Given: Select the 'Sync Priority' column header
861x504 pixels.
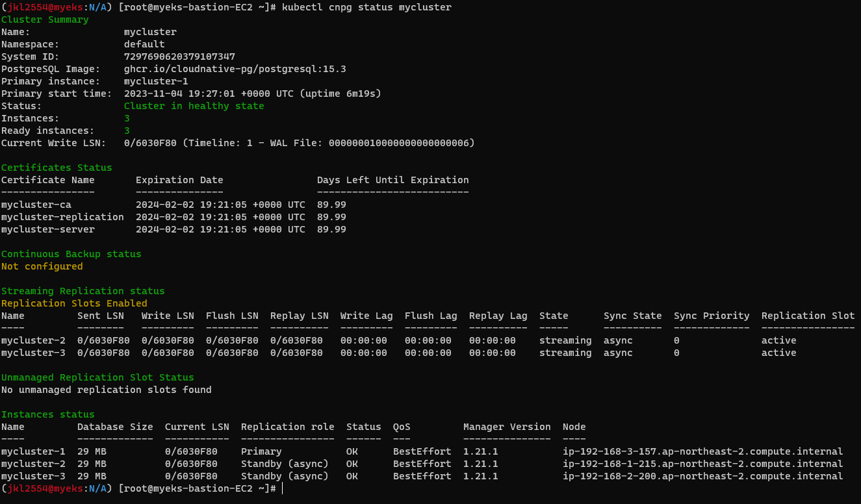Looking at the screenshot, I should coord(712,316).
